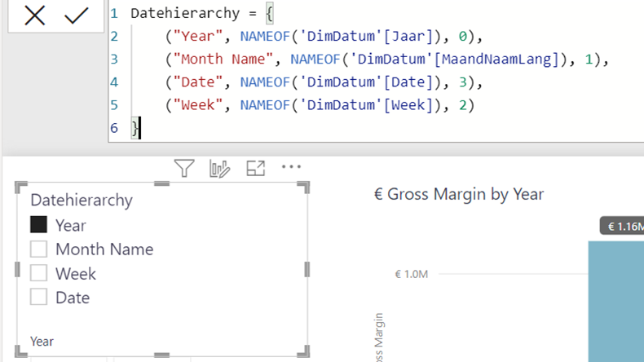Viewport: 644px width, 362px height.
Task: Cancel the formula edit with the X icon
Action: pyautogui.click(x=34, y=15)
